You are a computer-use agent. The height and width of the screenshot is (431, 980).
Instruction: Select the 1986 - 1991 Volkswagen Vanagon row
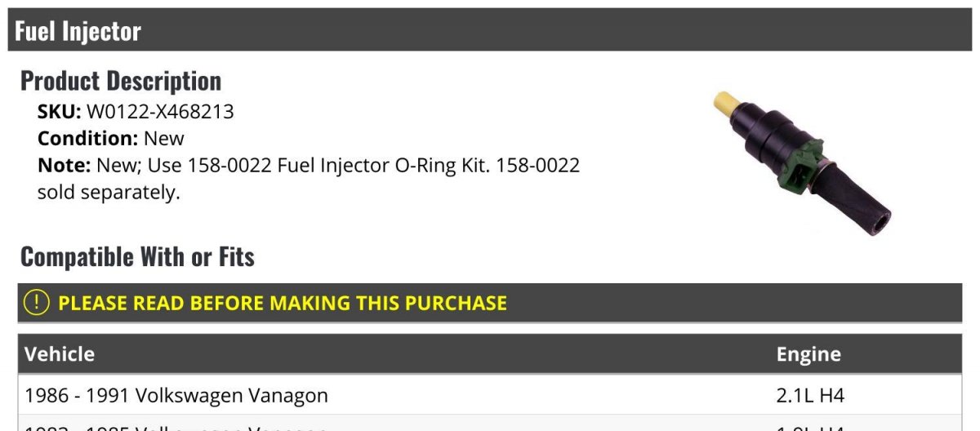tap(176, 396)
